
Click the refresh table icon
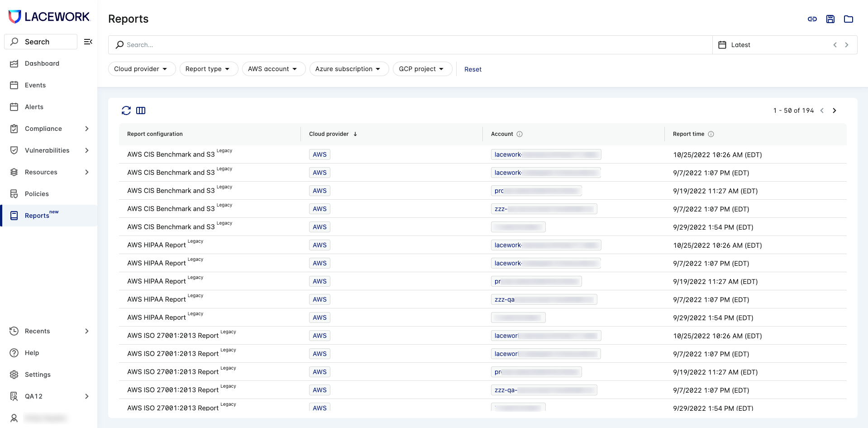pyautogui.click(x=126, y=111)
